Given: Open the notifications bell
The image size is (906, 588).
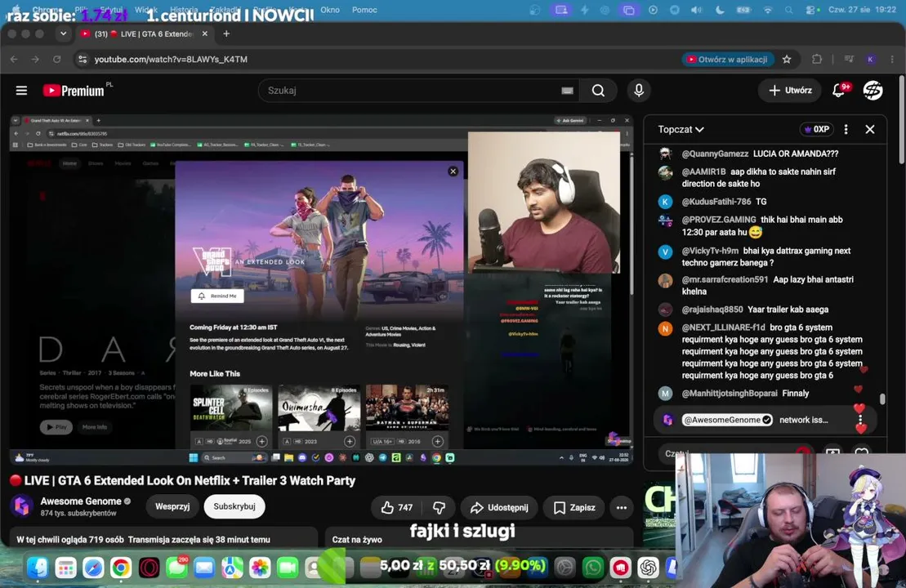Looking at the screenshot, I should pos(839,91).
